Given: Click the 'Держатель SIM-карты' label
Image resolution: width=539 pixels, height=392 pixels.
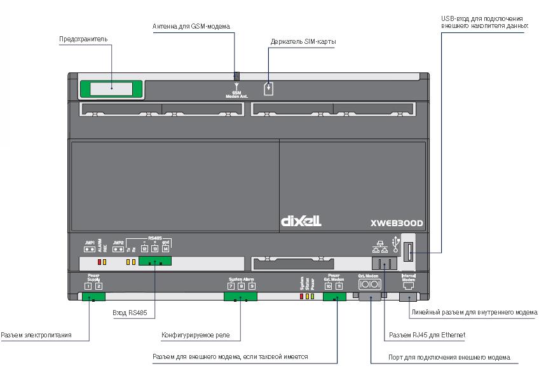Looking at the screenshot, I should tap(303, 41).
